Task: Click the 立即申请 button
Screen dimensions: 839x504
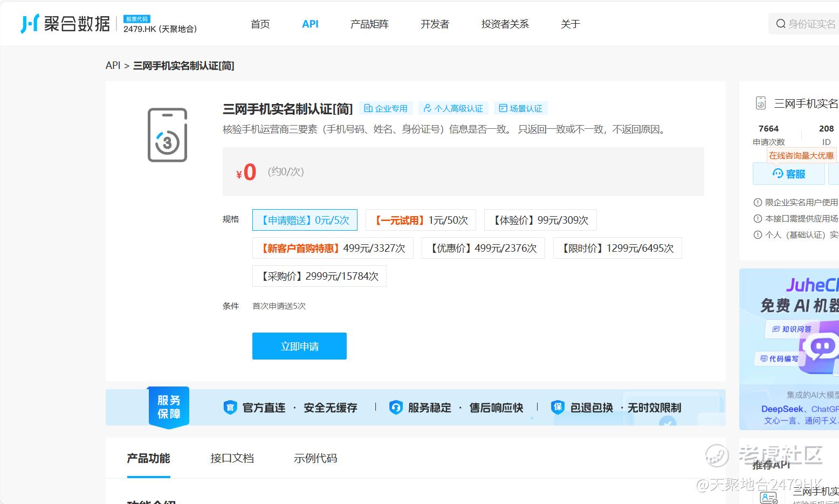Action: (x=299, y=346)
